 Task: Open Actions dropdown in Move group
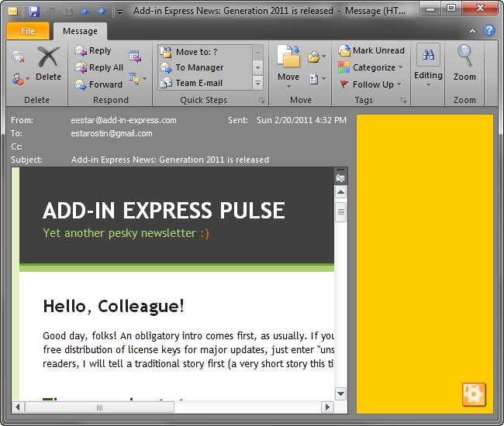coord(317,79)
